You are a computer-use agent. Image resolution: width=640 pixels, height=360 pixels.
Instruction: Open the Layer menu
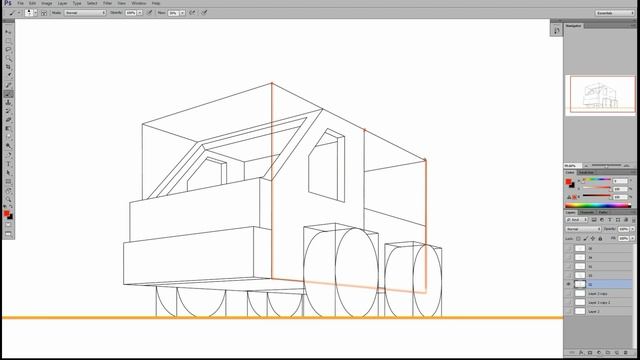62,3
